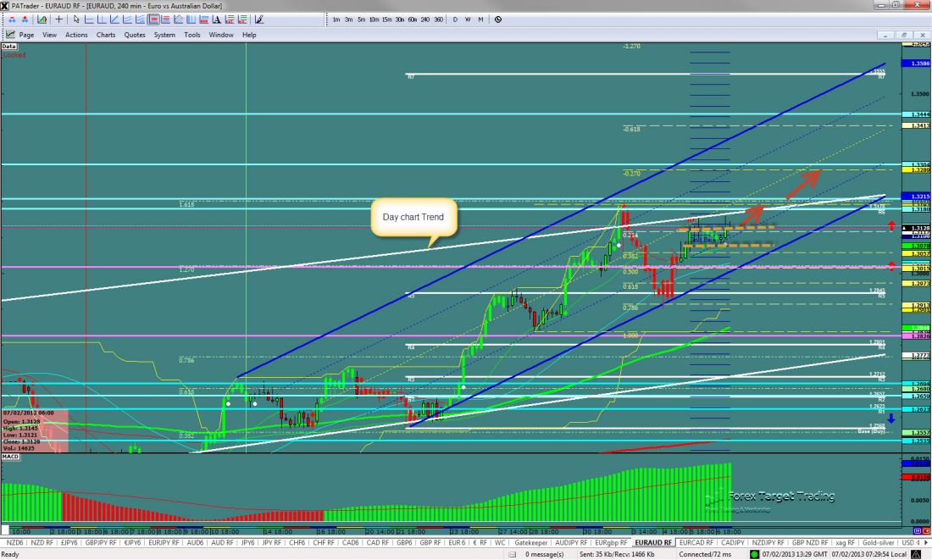Switch chart to 240 minute timeframe
The width and height of the screenshot is (932, 560).
[x=424, y=19]
